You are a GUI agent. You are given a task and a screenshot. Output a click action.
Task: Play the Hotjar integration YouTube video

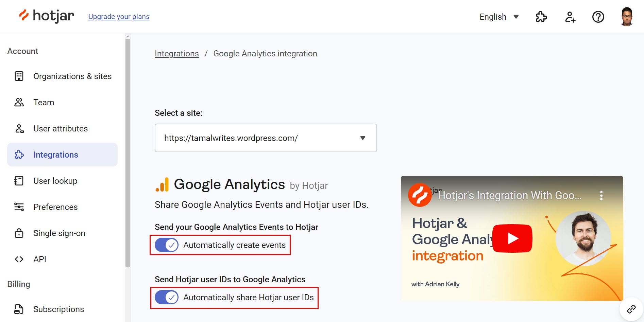click(512, 238)
